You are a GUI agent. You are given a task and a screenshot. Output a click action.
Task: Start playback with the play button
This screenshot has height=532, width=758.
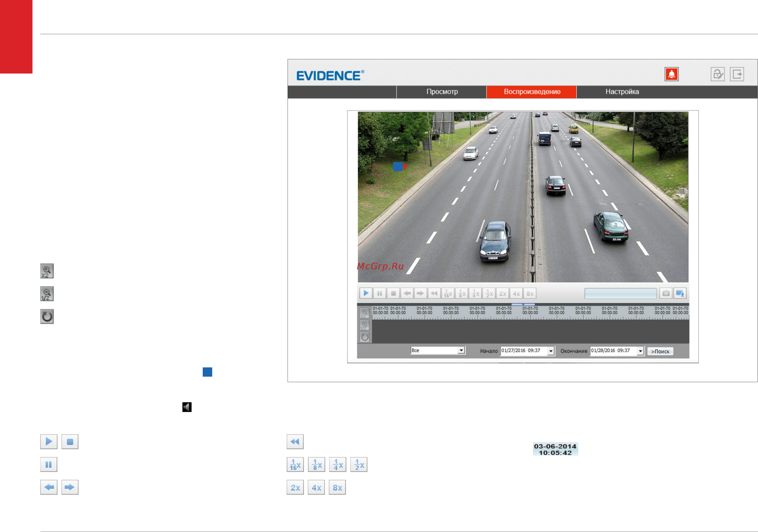pos(366,293)
